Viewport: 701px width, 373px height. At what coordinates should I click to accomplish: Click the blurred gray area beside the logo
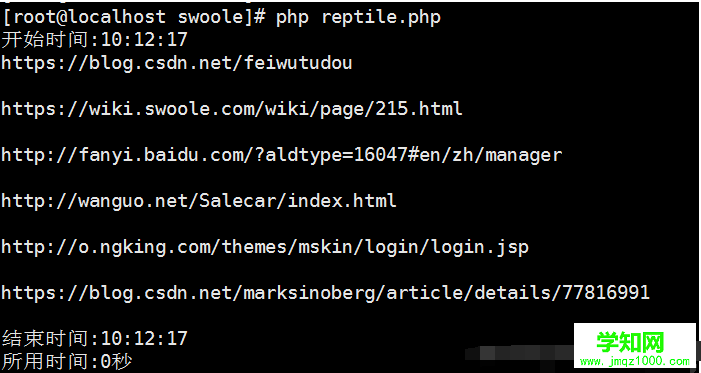[519, 353]
